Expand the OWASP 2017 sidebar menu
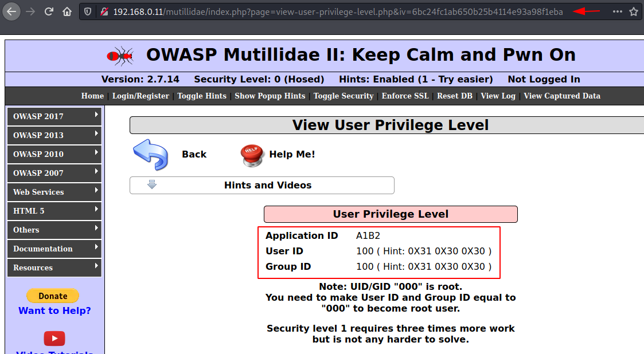This screenshot has height=354, width=644. (x=54, y=116)
